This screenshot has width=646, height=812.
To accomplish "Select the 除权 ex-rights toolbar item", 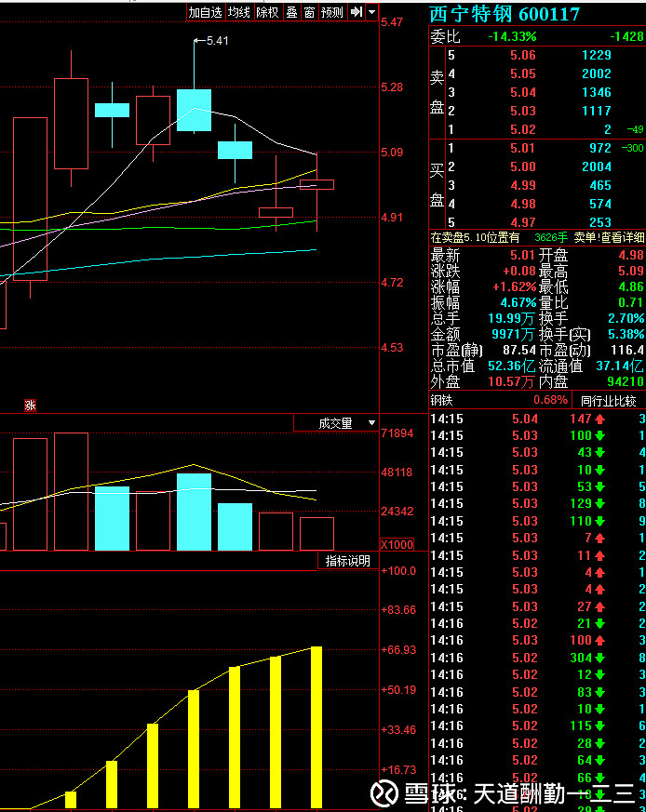I will (x=267, y=12).
